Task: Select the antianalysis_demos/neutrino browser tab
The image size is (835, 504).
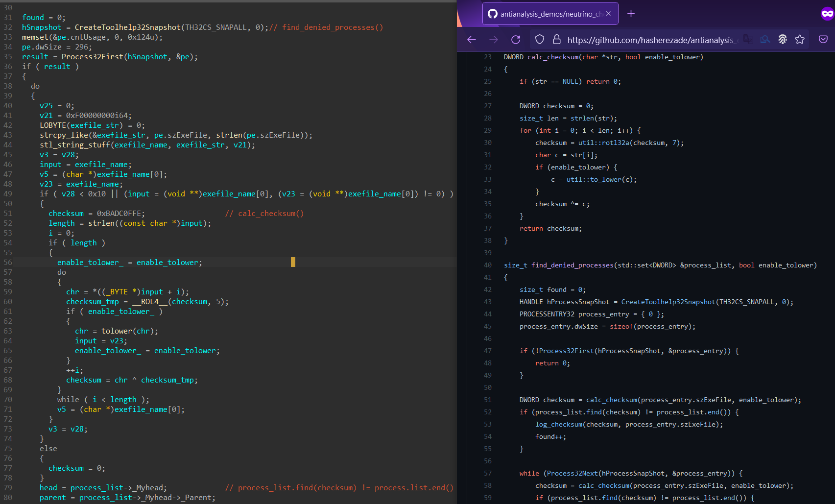Action: (x=549, y=13)
